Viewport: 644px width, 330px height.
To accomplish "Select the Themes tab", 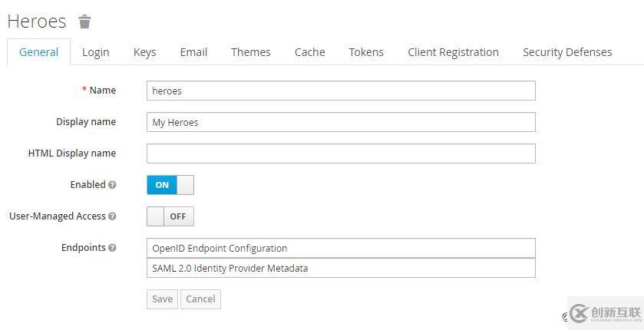I will coord(250,52).
